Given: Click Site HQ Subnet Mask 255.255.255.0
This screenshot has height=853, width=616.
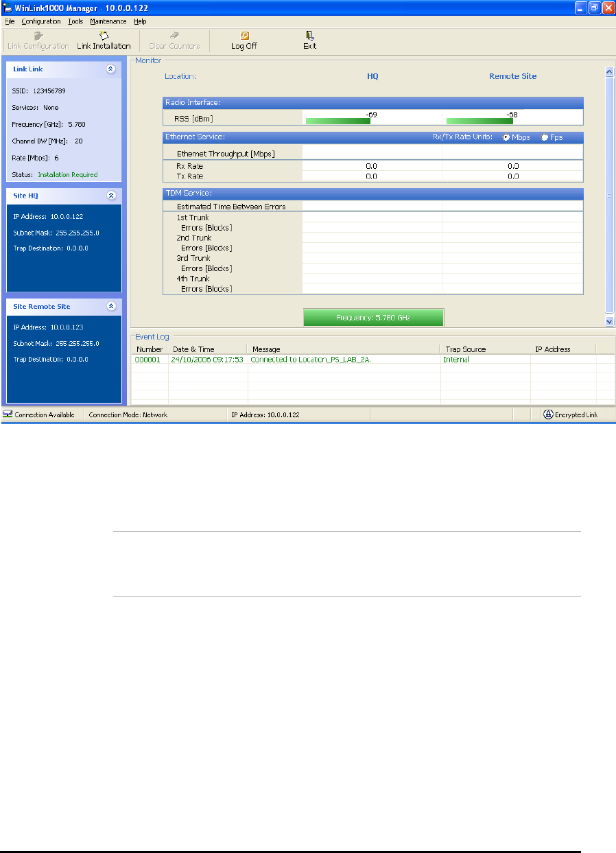Looking at the screenshot, I should [x=56, y=233].
